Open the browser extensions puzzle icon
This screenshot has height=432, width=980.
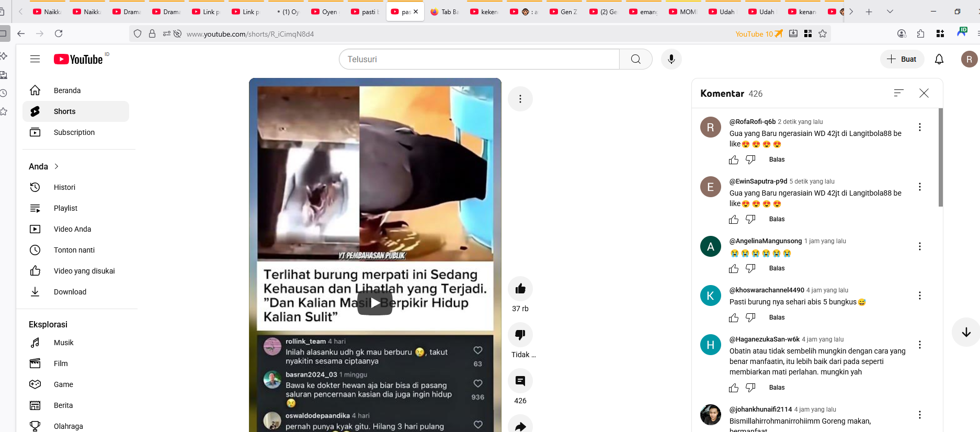(921, 33)
